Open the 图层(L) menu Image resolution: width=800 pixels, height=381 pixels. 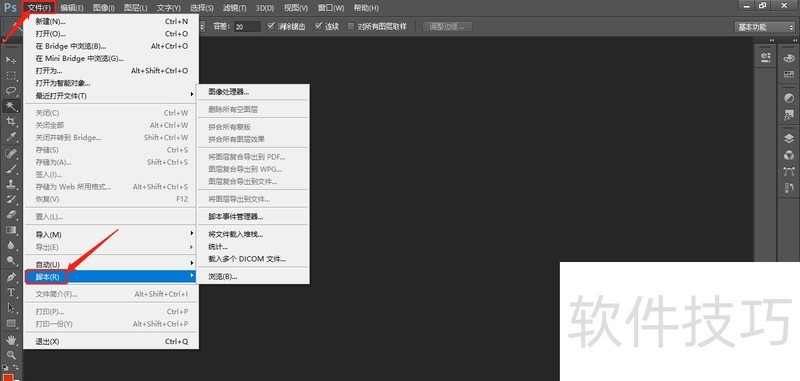click(x=136, y=8)
